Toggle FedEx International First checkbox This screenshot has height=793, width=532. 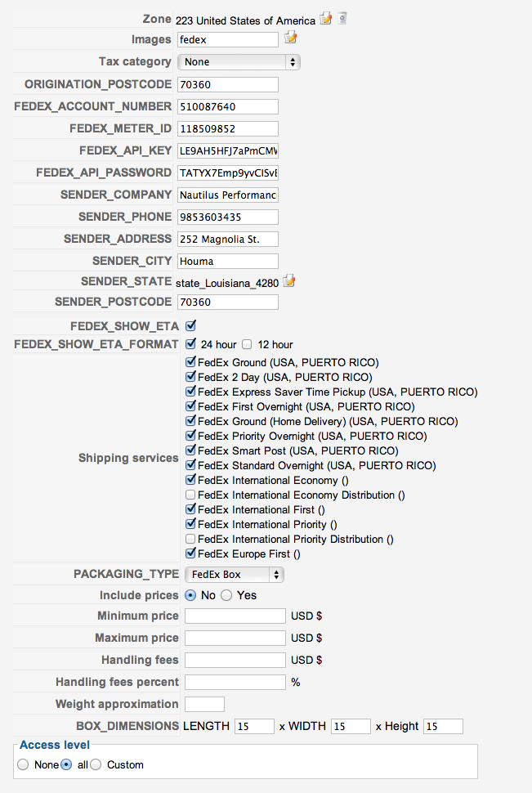tap(190, 509)
